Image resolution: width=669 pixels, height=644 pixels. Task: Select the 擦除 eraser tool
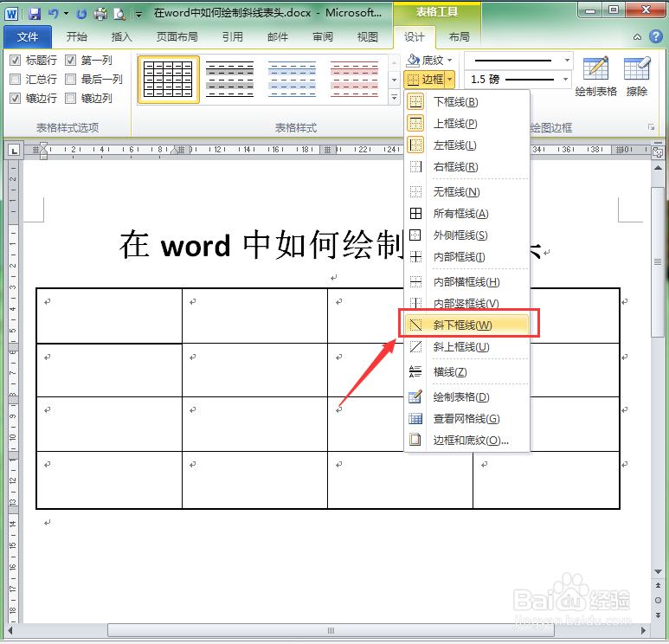click(x=637, y=77)
